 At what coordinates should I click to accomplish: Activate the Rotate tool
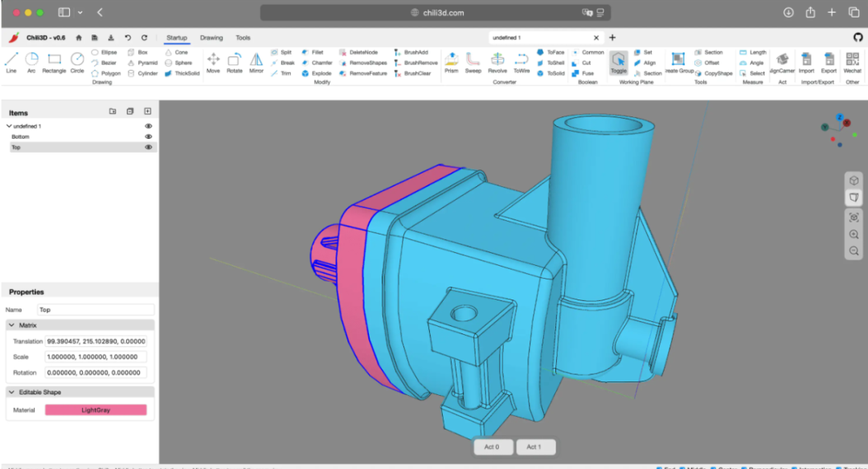[x=234, y=62]
